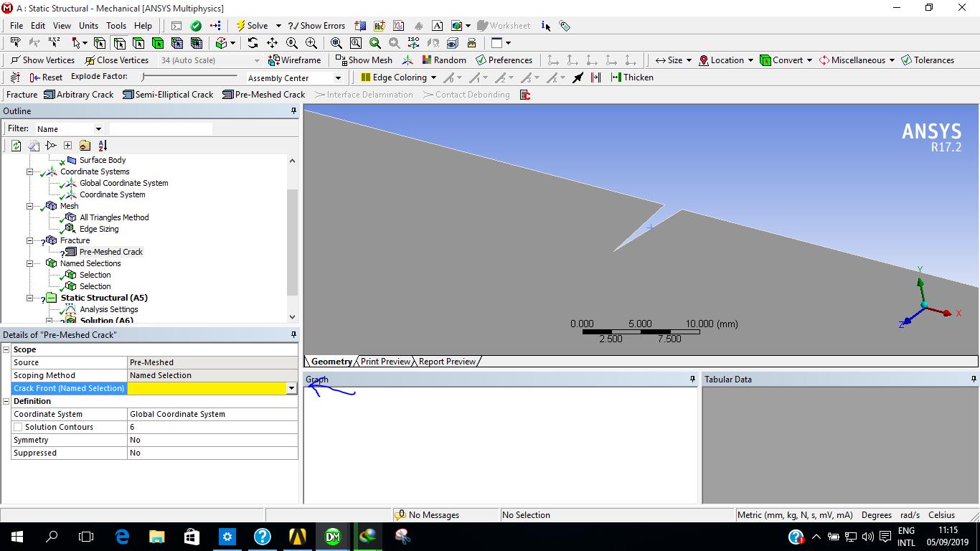Toggle Wireframe display mode
Viewport: 980px width, 551px height.
294,60
